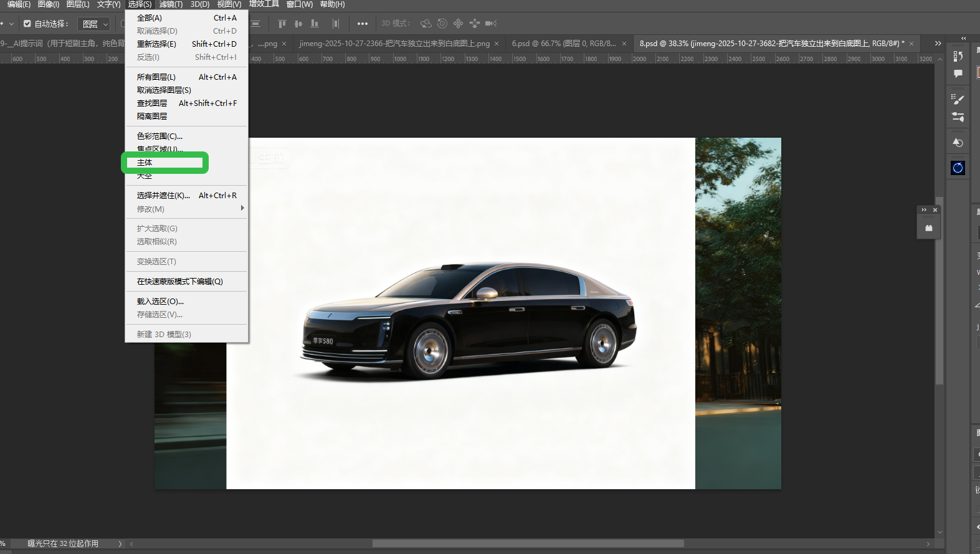Click the three-dot more options icon

pos(362,24)
